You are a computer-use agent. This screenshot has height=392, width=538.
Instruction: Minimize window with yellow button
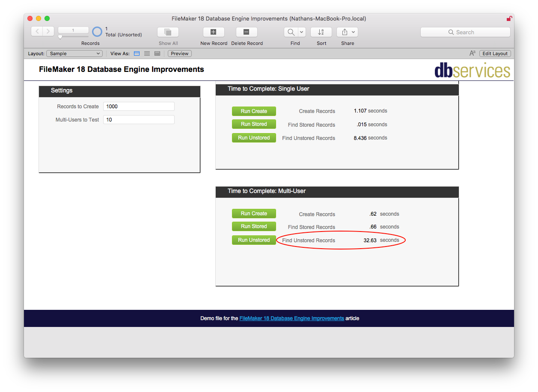tap(39, 18)
